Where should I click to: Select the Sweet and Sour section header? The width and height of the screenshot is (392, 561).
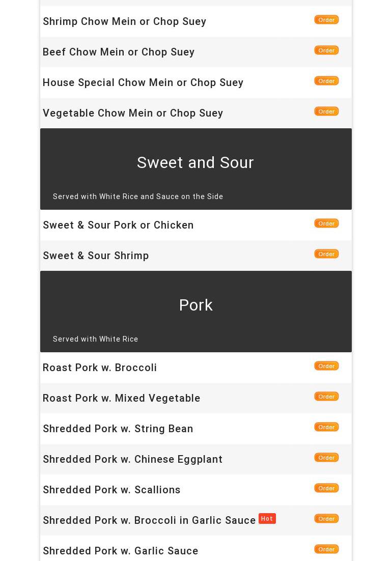click(x=195, y=163)
